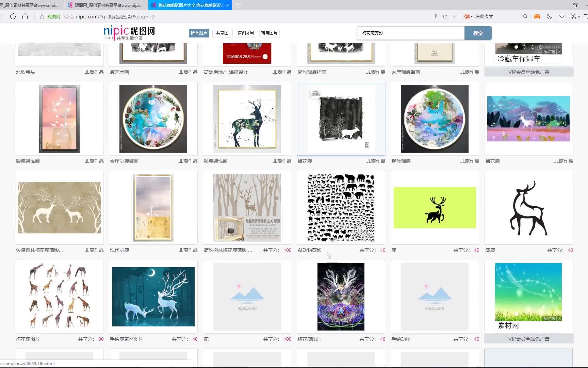Select the 原创交易 filter tab
The width and height of the screenshot is (588, 368).
[x=246, y=33]
